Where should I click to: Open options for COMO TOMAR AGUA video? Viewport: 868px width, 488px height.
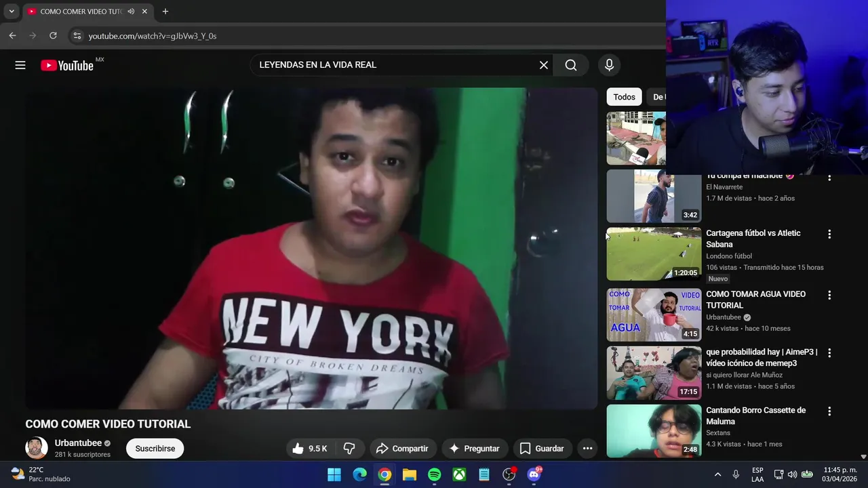[829, 295]
